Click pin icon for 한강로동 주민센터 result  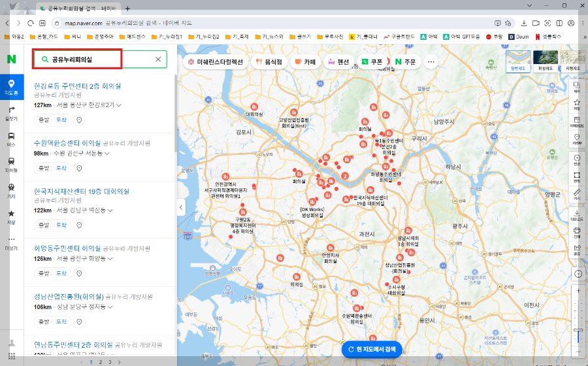[x=79, y=120]
